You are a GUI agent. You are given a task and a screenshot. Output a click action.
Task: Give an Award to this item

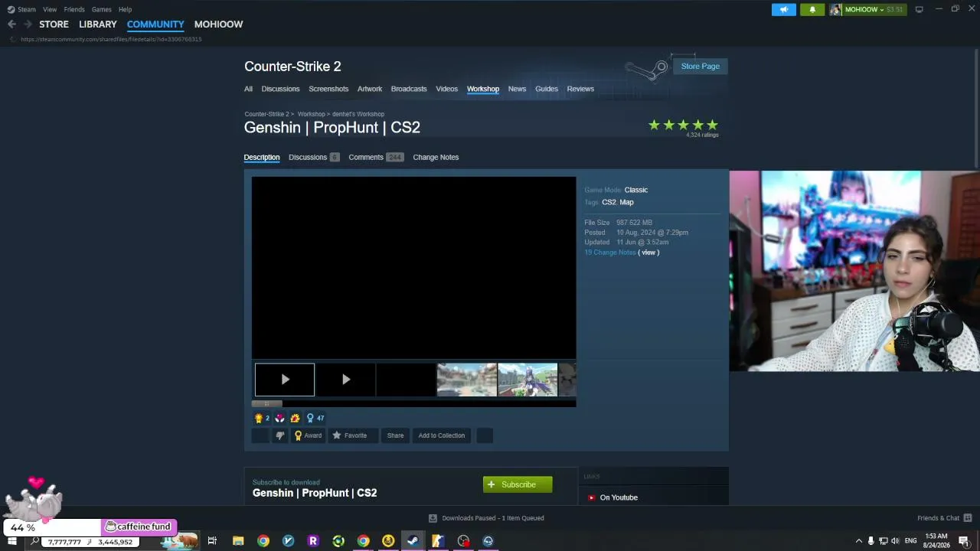[x=309, y=435]
